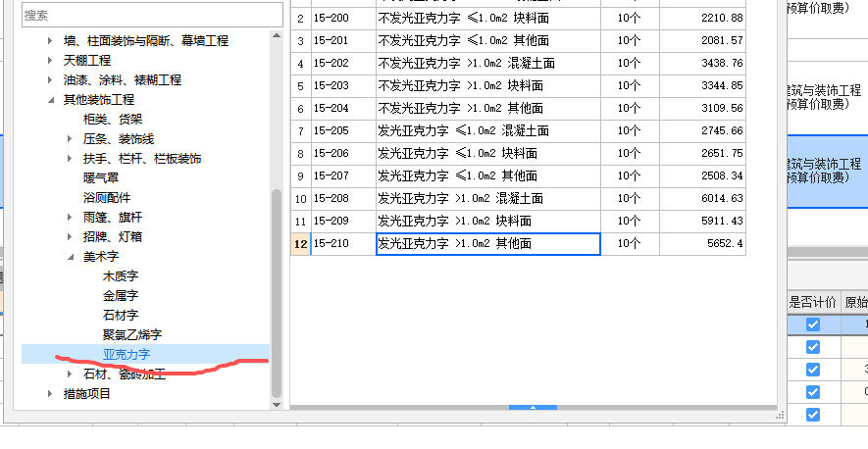Click the 搜索 search input field
868x449 pixels.
(x=152, y=15)
